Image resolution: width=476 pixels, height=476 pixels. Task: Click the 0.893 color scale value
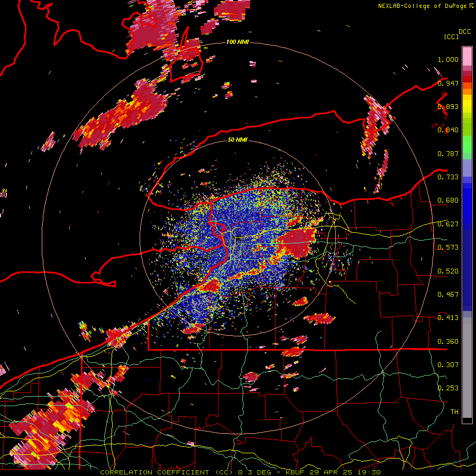[448, 106]
